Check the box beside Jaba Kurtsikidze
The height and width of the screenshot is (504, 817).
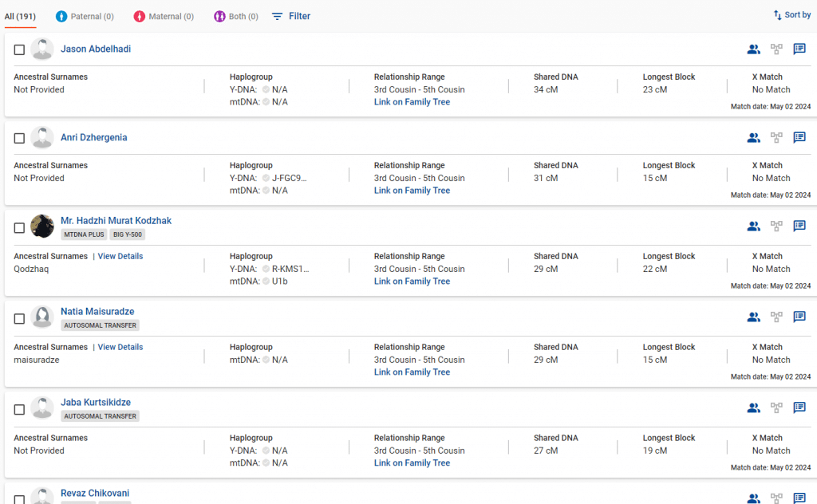[19, 410]
